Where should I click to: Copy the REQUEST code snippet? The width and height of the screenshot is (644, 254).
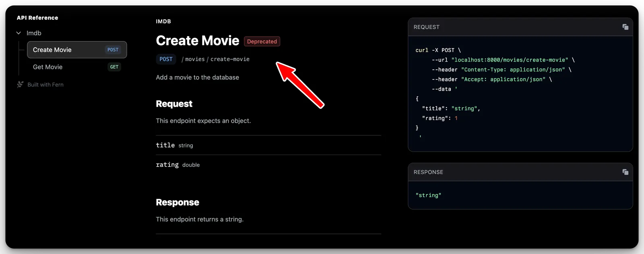click(x=625, y=27)
